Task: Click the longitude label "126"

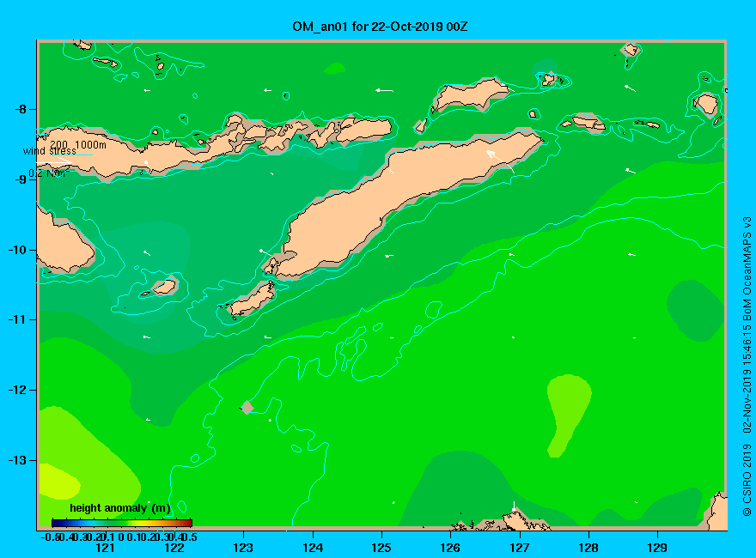Action: pyautogui.click(x=450, y=548)
